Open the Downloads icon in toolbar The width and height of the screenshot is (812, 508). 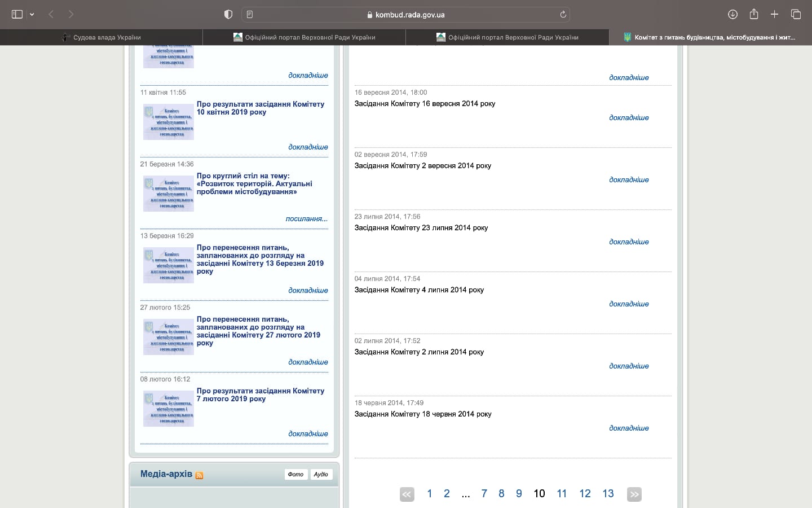point(732,14)
